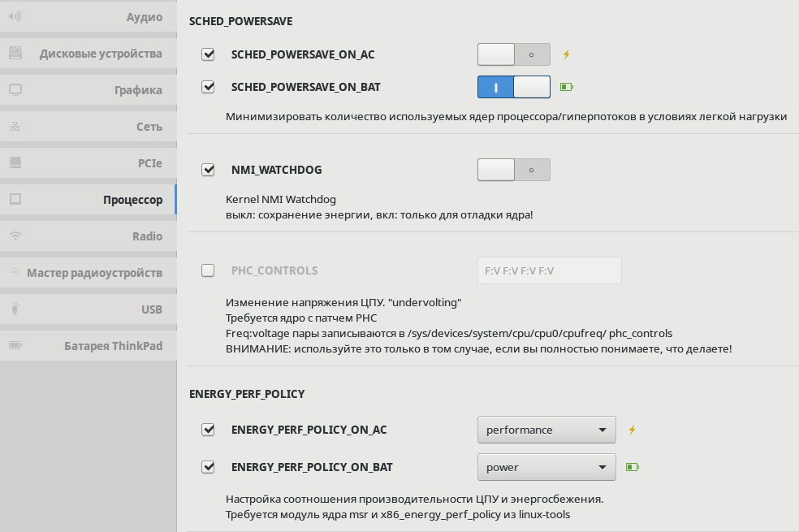Enable the PHC_CONTROLS checkbox
Viewport: 799px width, 532px height.
click(208, 270)
